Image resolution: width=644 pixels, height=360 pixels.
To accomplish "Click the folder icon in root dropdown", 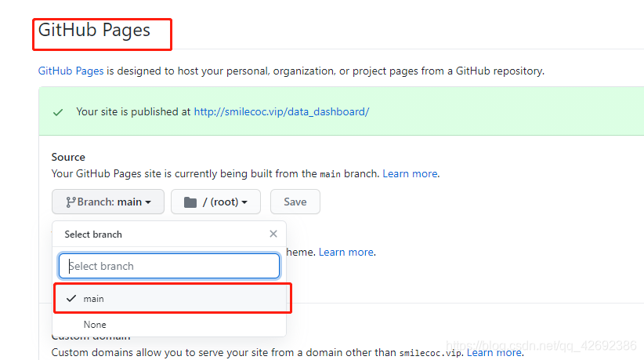I will point(190,202).
